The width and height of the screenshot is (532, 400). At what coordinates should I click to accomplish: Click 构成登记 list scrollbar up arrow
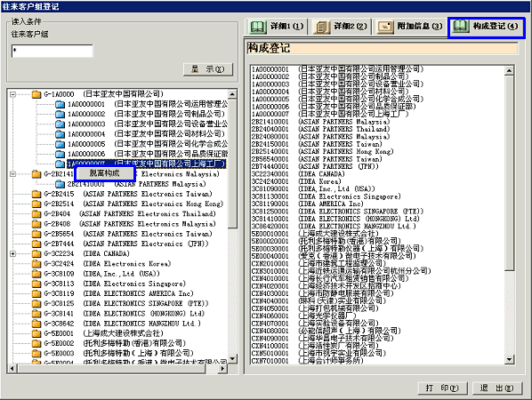(509, 70)
